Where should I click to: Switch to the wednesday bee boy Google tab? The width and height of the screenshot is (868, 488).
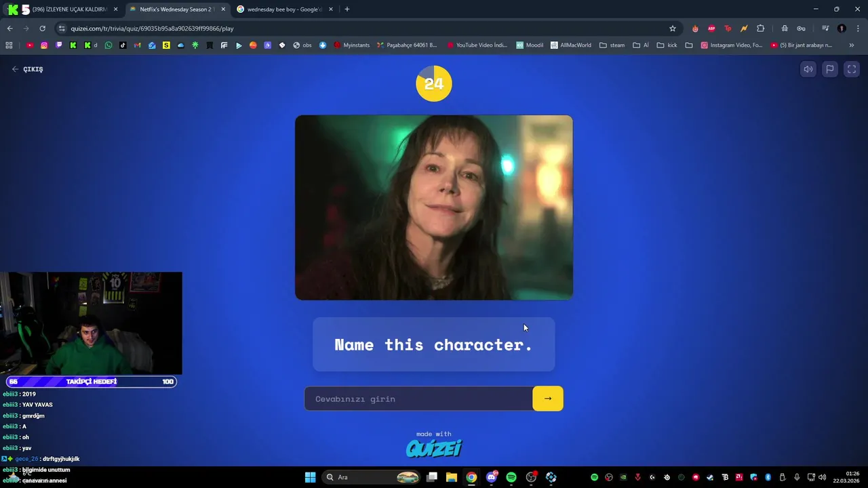284,9
